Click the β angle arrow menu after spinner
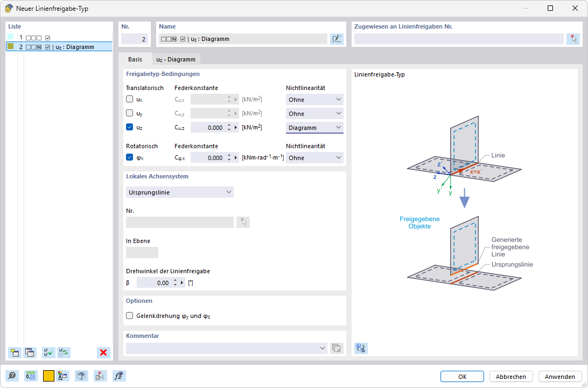588x388 pixels. pyautogui.click(x=182, y=283)
